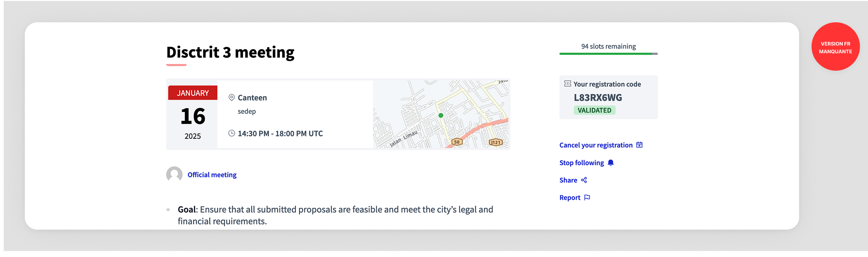Click the day number 16 on date card
The height and width of the screenshot is (257, 868).
tap(193, 116)
